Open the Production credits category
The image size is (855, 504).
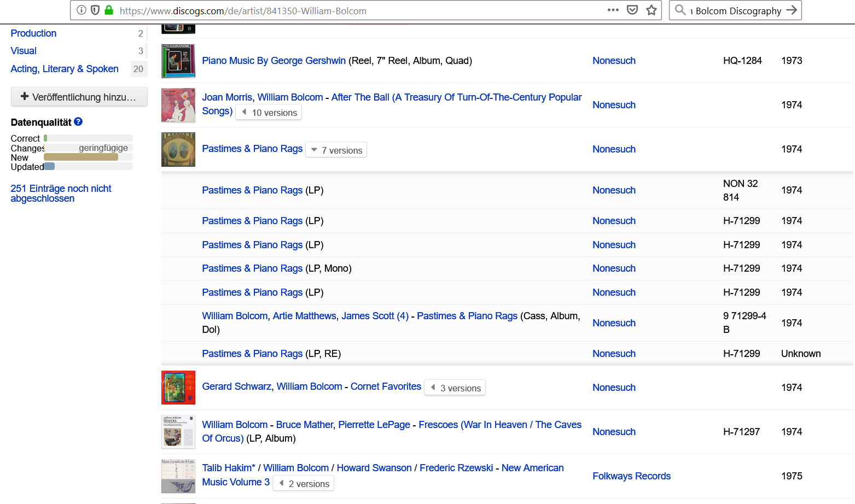(33, 33)
